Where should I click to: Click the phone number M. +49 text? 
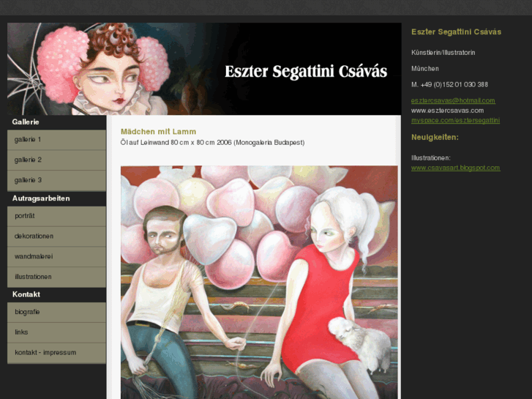point(449,84)
